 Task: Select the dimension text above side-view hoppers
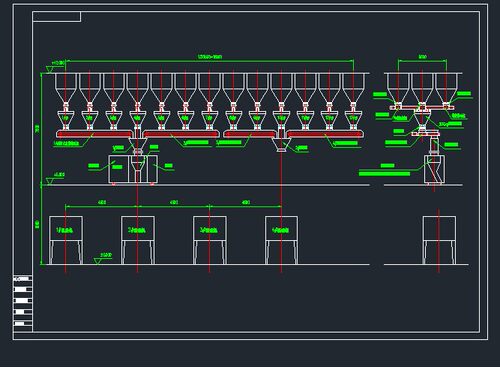[x=422, y=57]
